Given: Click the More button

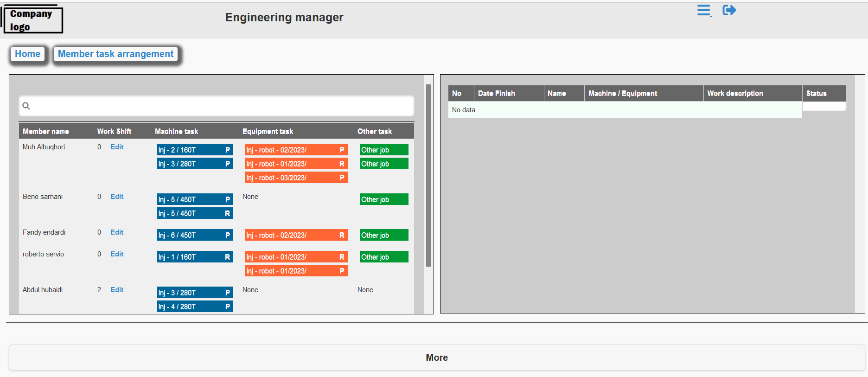Looking at the screenshot, I should click(436, 358).
